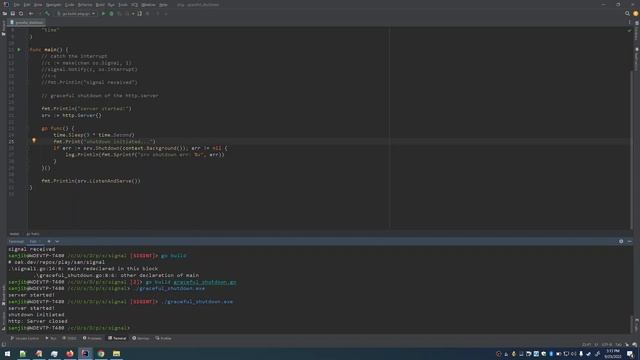Toggle tool window bars via bottom-left corner icon
Viewport: 640px width, 360px height.
click(x=4, y=345)
